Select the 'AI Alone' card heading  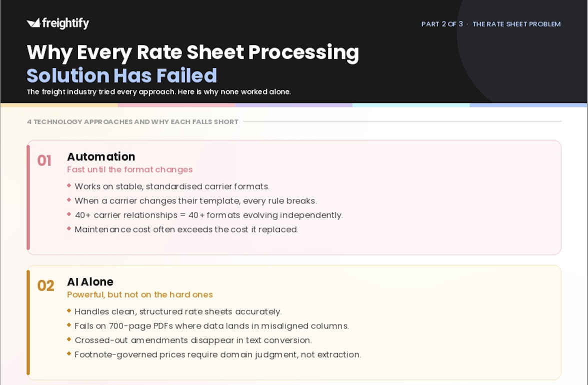(x=90, y=282)
